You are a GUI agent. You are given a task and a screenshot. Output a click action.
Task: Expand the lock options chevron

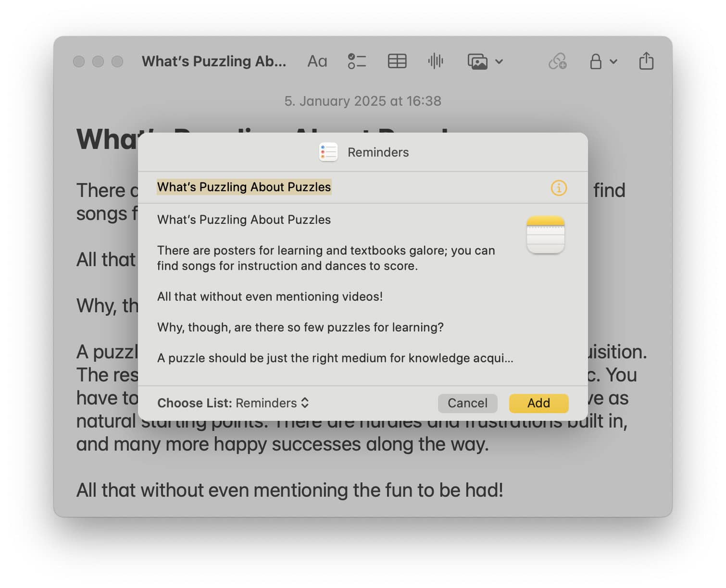pyautogui.click(x=613, y=61)
